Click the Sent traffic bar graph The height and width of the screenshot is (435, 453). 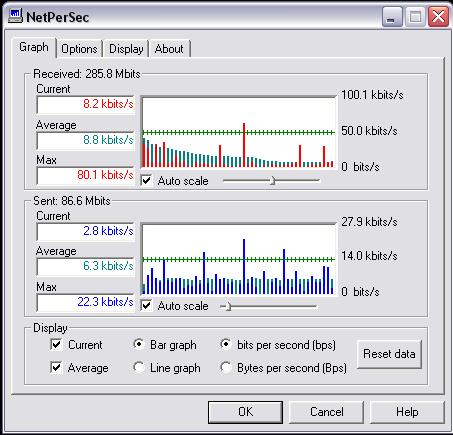pyautogui.click(x=238, y=259)
